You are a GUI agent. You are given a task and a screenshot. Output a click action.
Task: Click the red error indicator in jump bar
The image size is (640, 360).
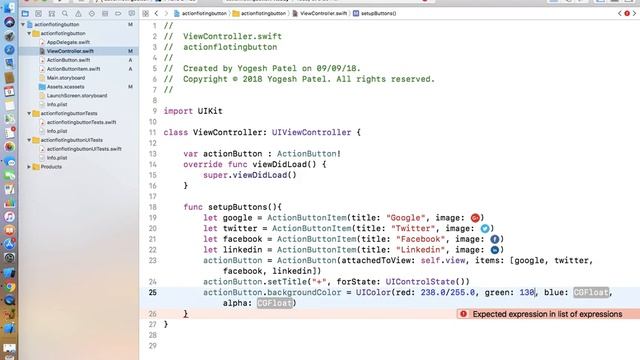(x=627, y=13)
